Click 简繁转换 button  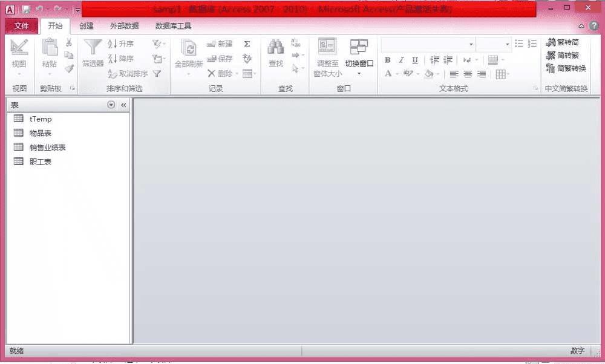pyautogui.click(x=566, y=69)
